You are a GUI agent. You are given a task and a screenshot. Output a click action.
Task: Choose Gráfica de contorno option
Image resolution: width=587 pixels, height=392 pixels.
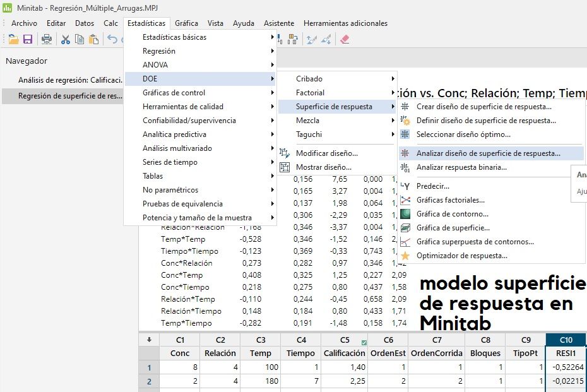point(450,214)
